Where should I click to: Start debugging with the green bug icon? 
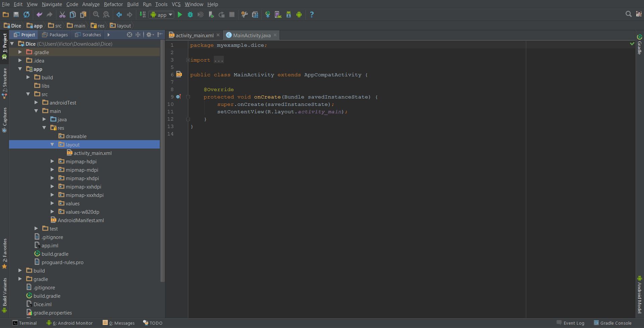tap(190, 14)
